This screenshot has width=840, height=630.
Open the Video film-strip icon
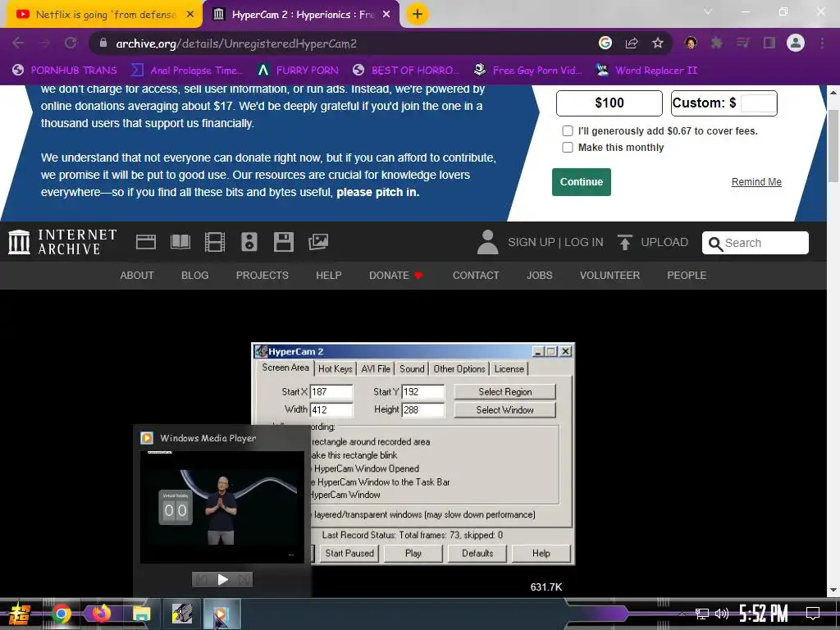pyautogui.click(x=215, y=242)
